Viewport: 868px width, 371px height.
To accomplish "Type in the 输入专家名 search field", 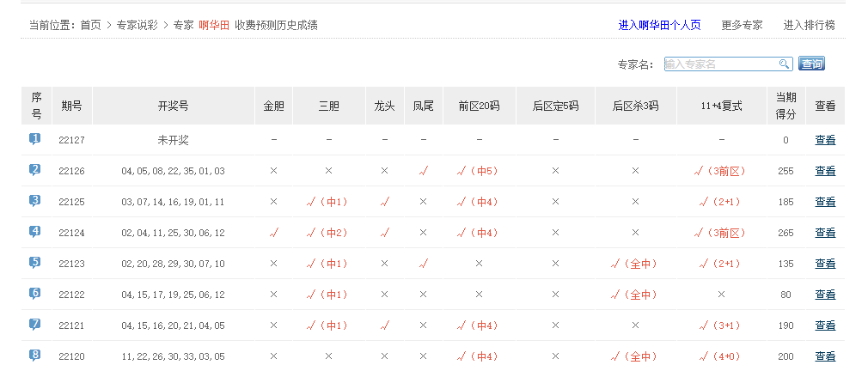I will 720,64.
